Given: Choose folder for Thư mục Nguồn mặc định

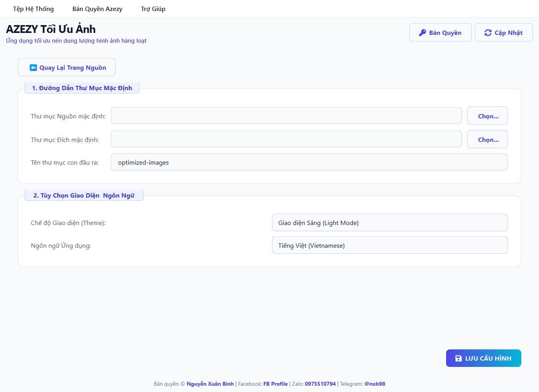Looking at the screenshot, I should point(488,116).
